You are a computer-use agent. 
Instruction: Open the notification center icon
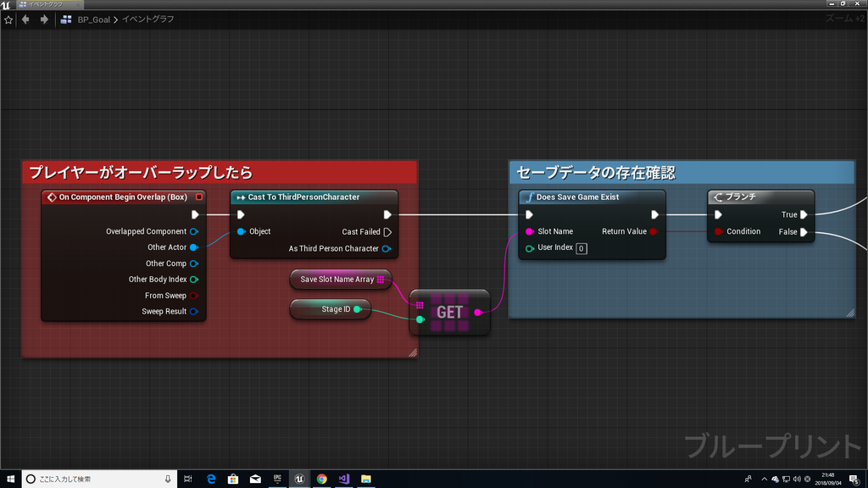tap(854, 480)
